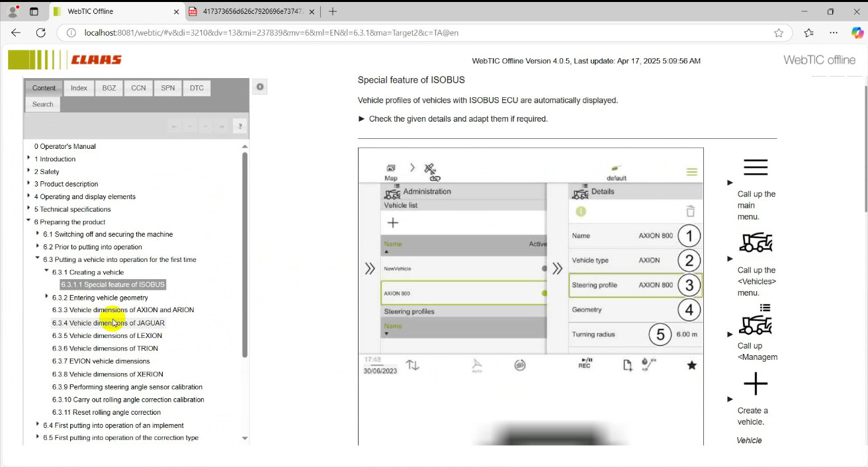Click the page's main vertical scrollbar
Screen dimensions: 868x467
[865, 149]
